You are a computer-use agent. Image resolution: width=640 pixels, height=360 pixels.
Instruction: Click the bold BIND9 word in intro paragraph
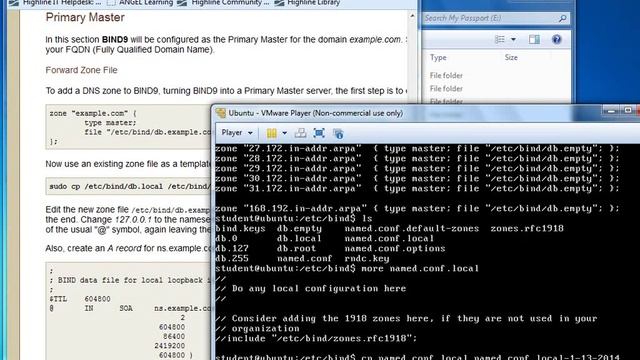[x=115, y=40]
